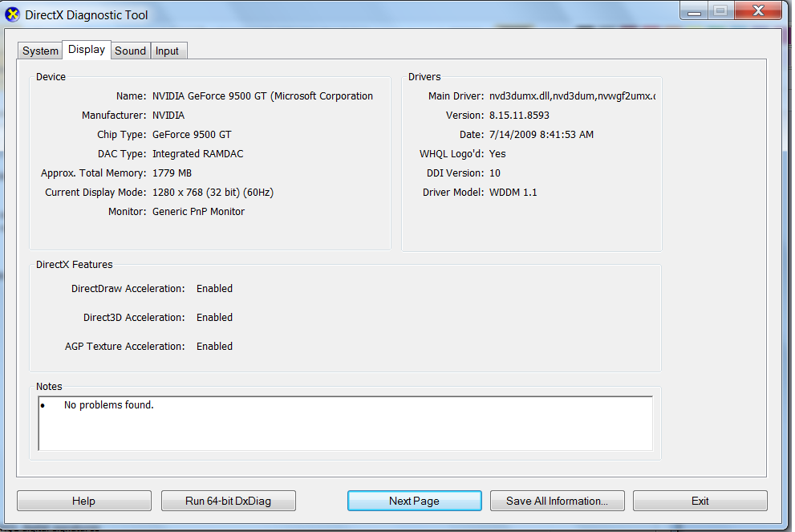This screenshot has height=532, width=795.
Task: Click the Help button
Action: tap(84, 501)
